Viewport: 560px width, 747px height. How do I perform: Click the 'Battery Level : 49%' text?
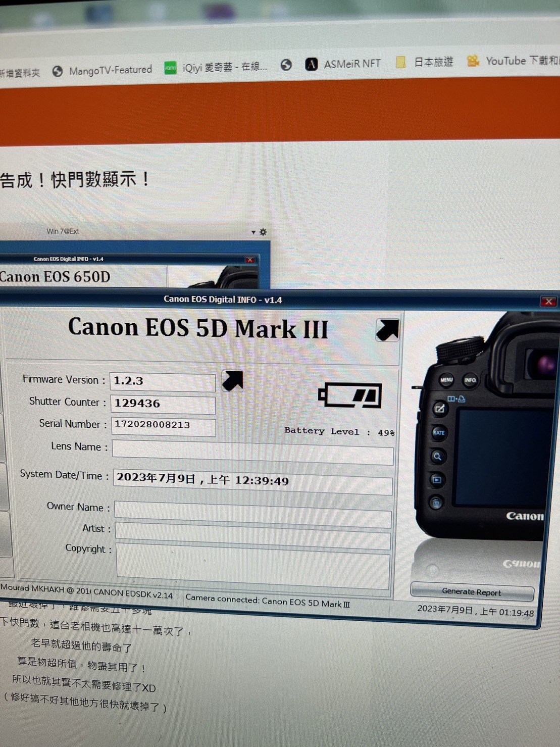point(339,431)
